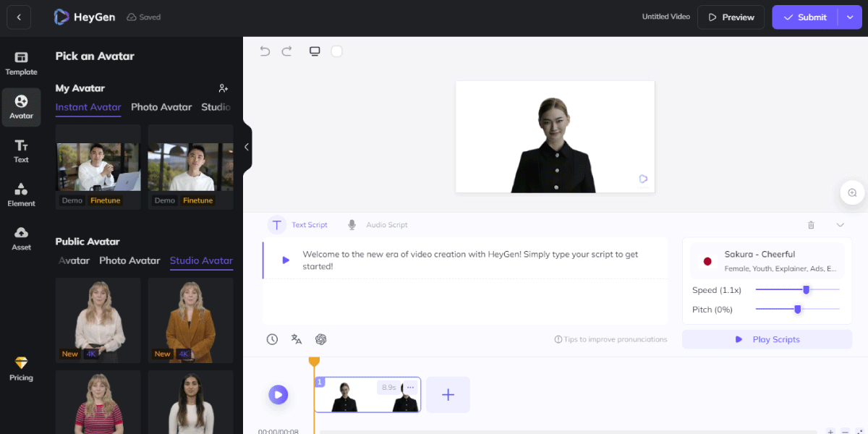This screenshot has height=434, width=868.
Task: Choose the dark-haired avatar in white top
Action: [190, 402]
